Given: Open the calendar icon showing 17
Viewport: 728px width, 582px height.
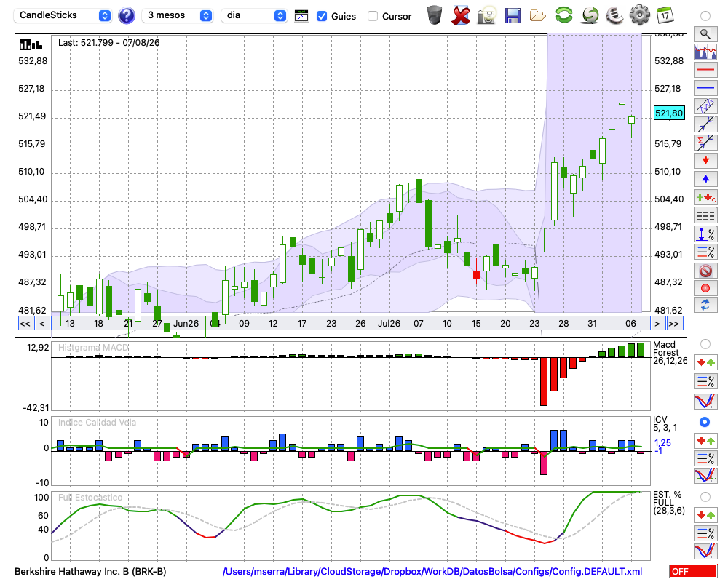Looking at the screenshot, I should [665, 15].
